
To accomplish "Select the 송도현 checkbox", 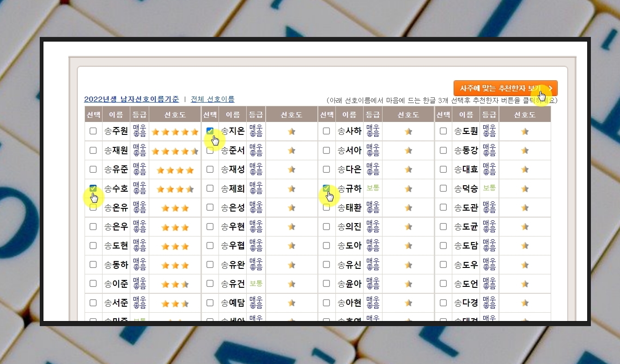I will tap(93, 245).
